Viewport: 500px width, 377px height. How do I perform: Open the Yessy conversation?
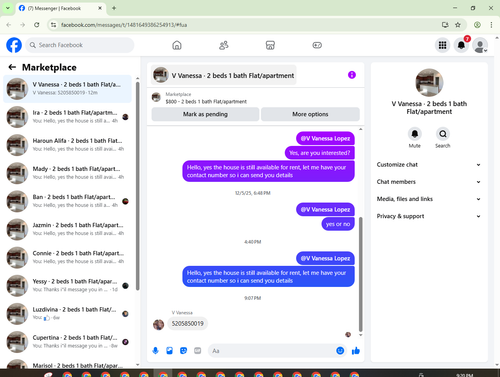(x=67, y=285)
